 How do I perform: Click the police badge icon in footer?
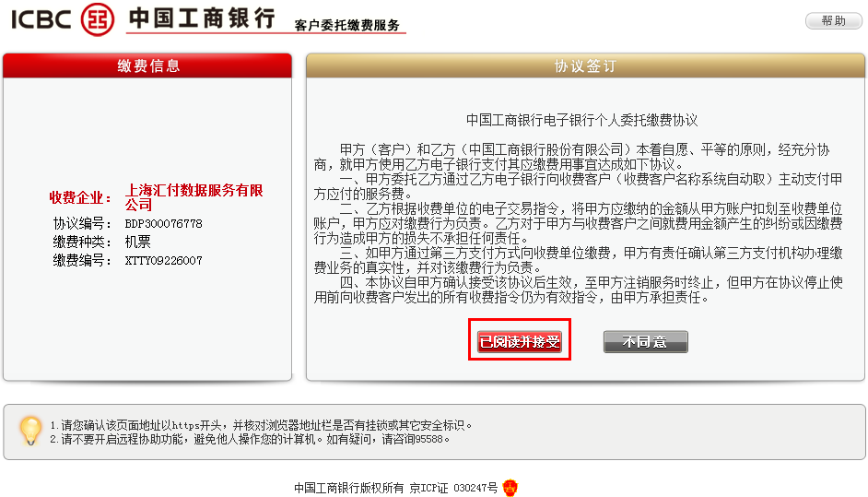click(510, 488)
